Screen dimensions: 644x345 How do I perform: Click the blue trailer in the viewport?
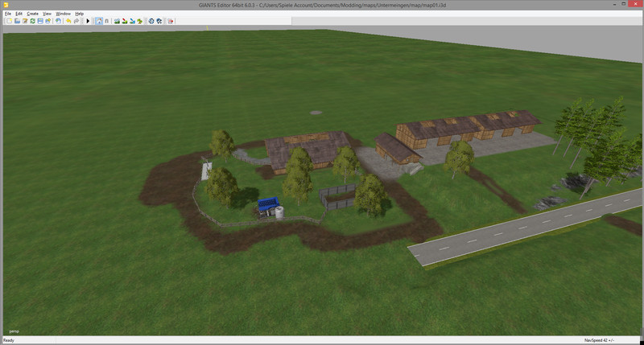(268, 206)
